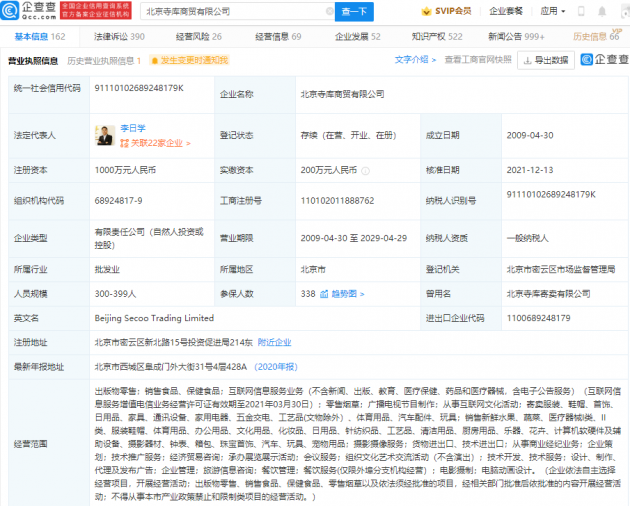Select English name Beijing Secoo Trading Limited

click(154, 318)
